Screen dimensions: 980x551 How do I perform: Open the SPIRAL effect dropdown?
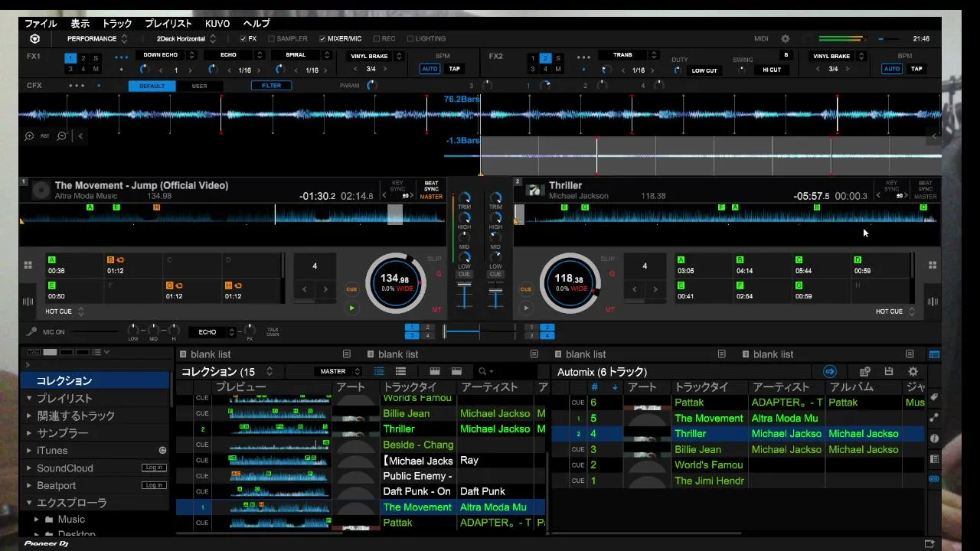[x=301, y=55]
